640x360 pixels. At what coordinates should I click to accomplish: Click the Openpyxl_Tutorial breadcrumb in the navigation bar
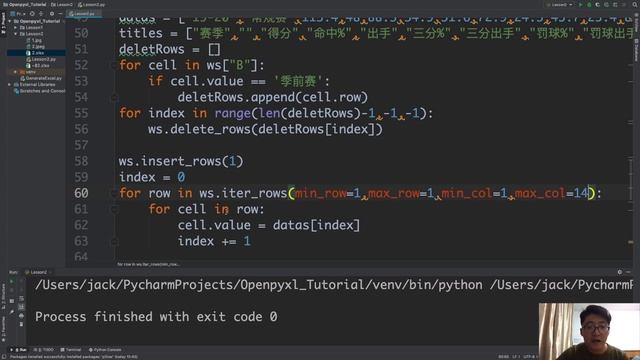coord(24,4)
